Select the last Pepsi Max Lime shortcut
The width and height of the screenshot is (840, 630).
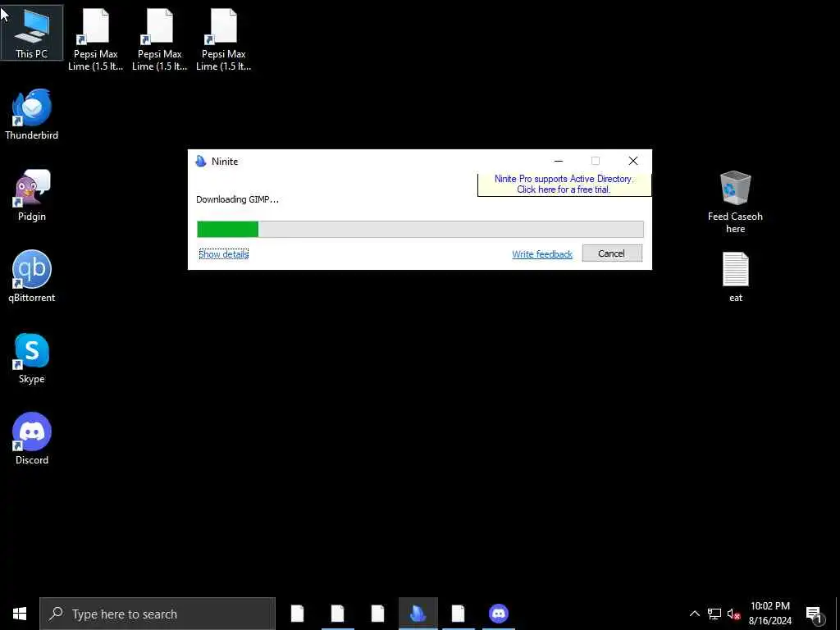pyautogui.click(x=223, y=39)
